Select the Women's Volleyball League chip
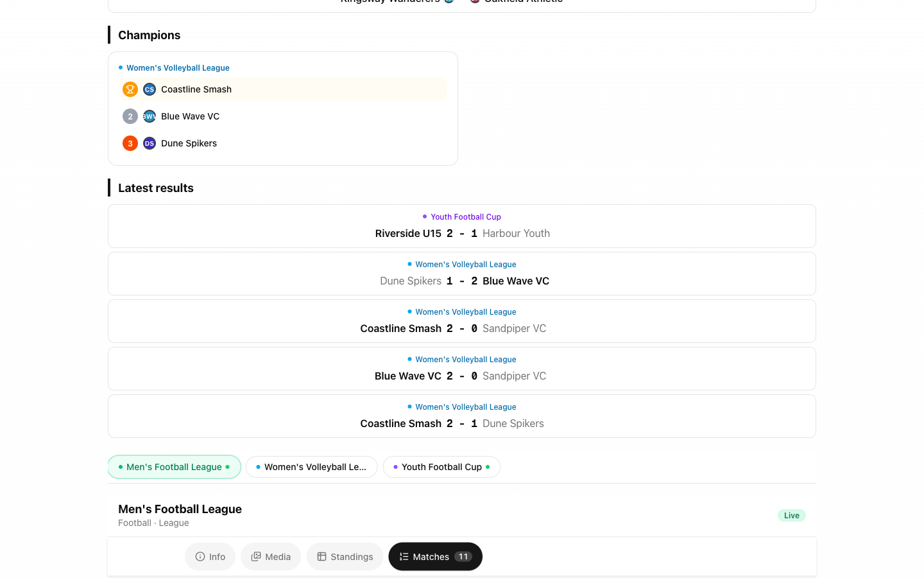The width and height of the screenshot is (924, 578). pyautogui.click(x=311, y=467)
